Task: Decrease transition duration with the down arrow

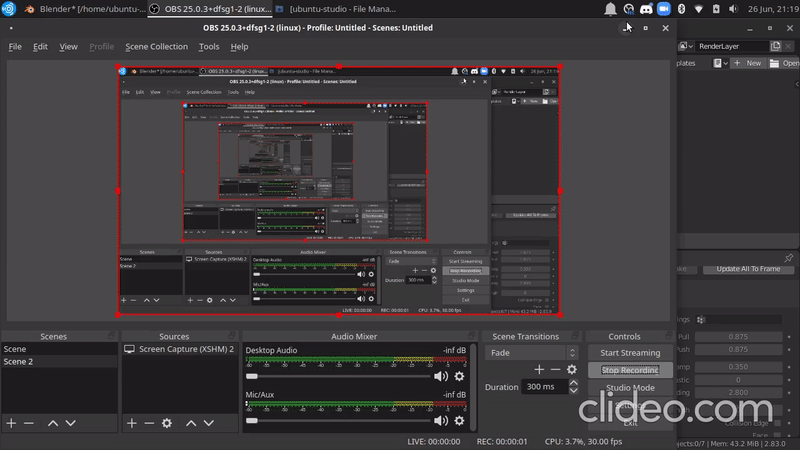Action: [573, 390]
